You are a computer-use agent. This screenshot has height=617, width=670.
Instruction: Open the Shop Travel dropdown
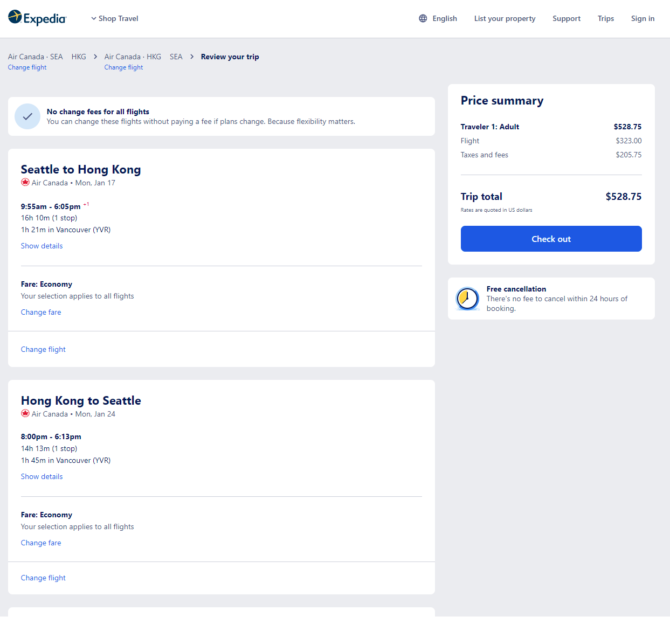click(115, 18)
